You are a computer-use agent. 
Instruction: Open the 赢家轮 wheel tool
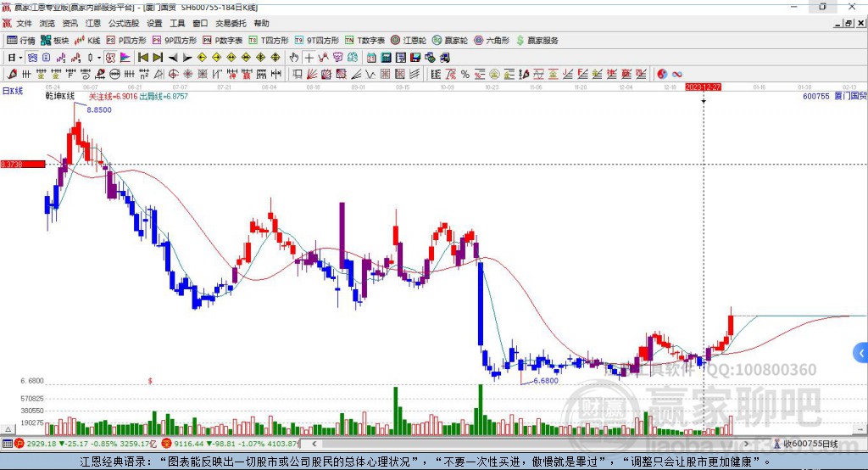point(450,41)
